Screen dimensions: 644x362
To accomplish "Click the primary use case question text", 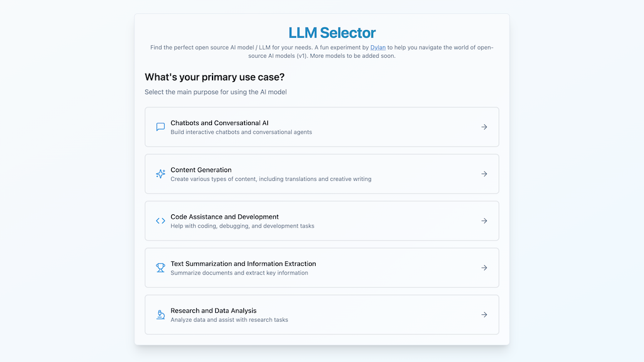I will coord(214,77).
